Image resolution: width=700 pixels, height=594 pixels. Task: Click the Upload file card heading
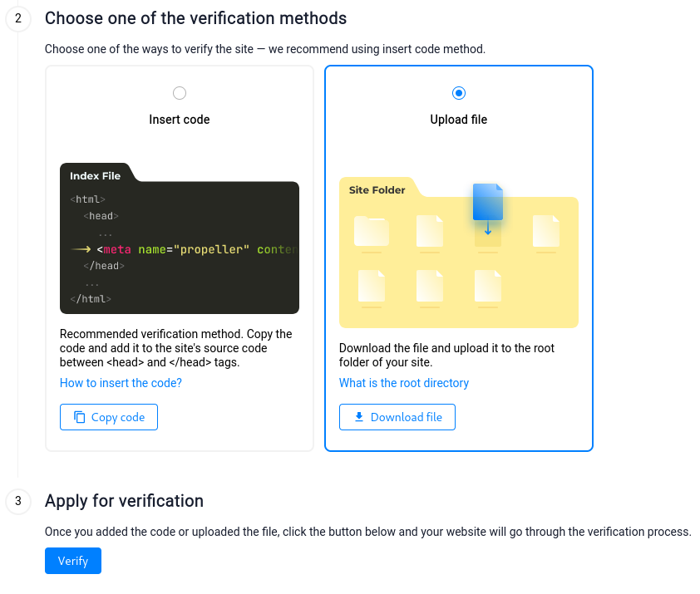(x=458, y=120)
